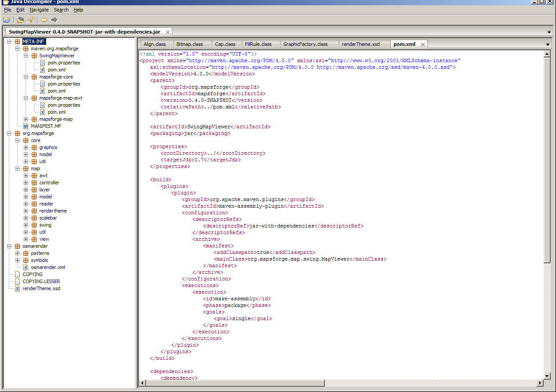Select COPYING.LESSER file in tree
The height and width of the screenshot is (392, 556).
41,281
